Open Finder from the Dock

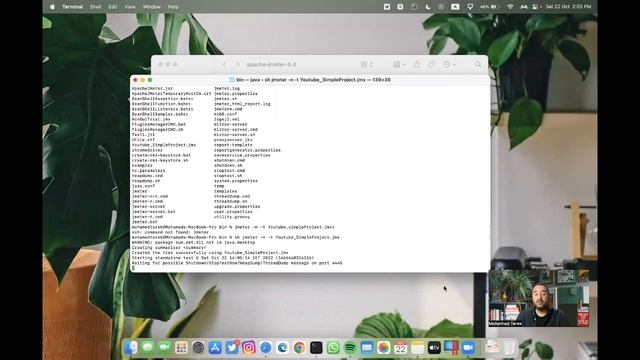pos(131,348)
